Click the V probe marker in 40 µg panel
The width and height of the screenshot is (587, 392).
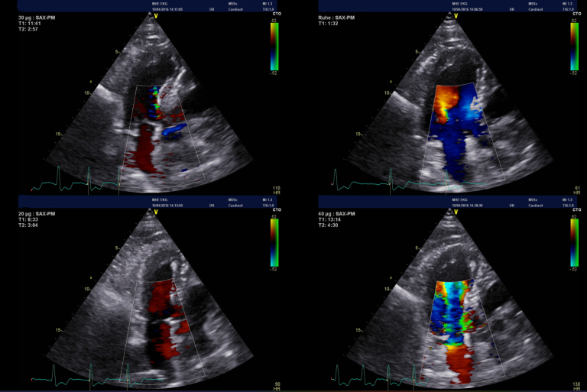coord(456,214)
